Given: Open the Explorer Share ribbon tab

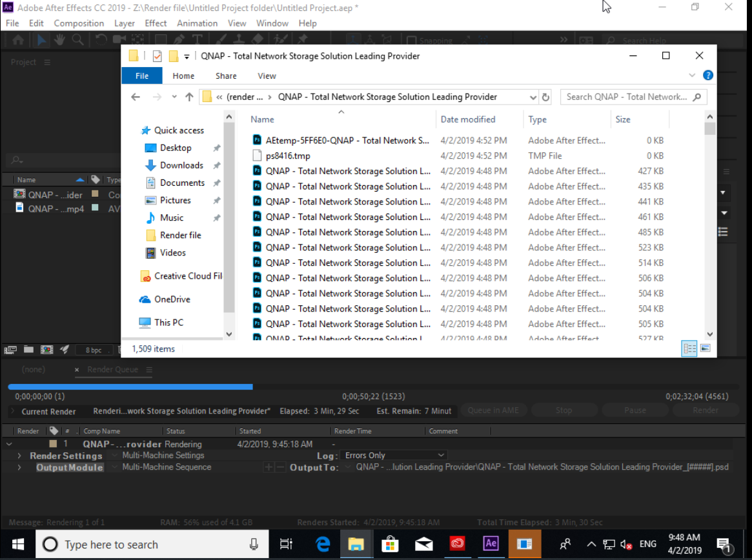Looking at the screenshot, I should click(x=226, y=75).
